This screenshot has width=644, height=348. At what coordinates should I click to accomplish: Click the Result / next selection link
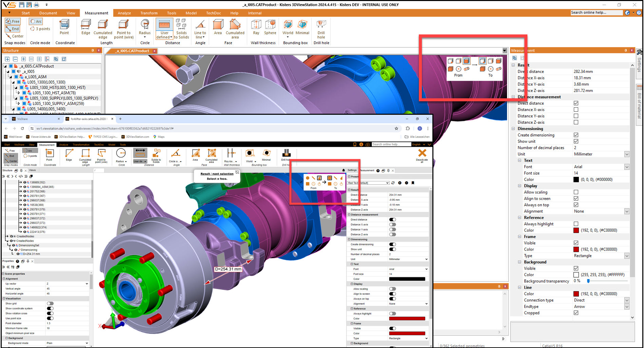pos(217,174)
